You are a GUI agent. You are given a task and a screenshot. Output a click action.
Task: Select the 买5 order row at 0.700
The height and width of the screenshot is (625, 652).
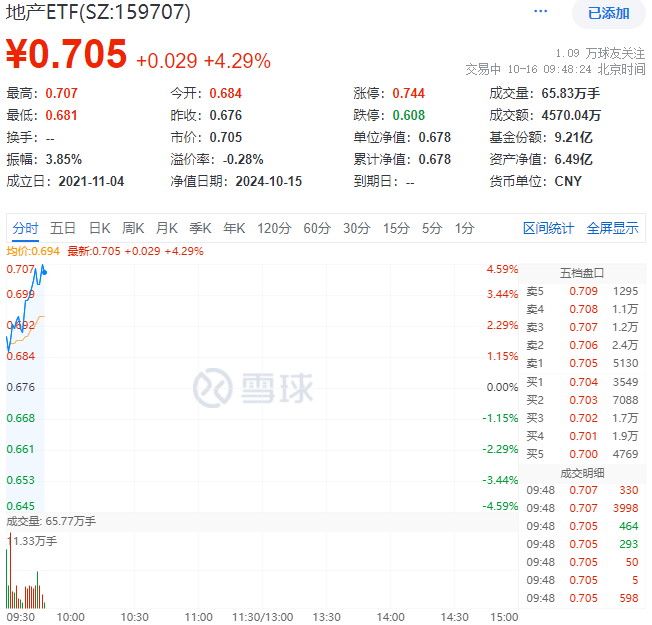(582, 454)
